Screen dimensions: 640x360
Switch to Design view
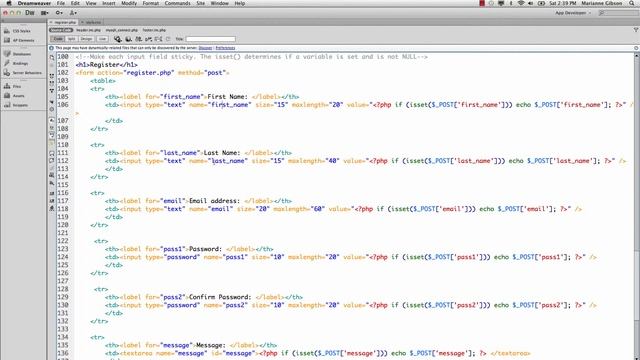pos(86,39)
